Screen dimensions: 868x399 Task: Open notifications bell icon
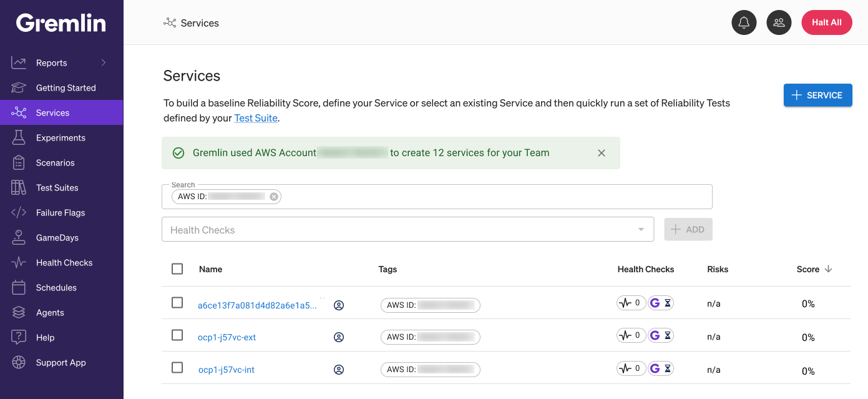click(x=744, y=22)
